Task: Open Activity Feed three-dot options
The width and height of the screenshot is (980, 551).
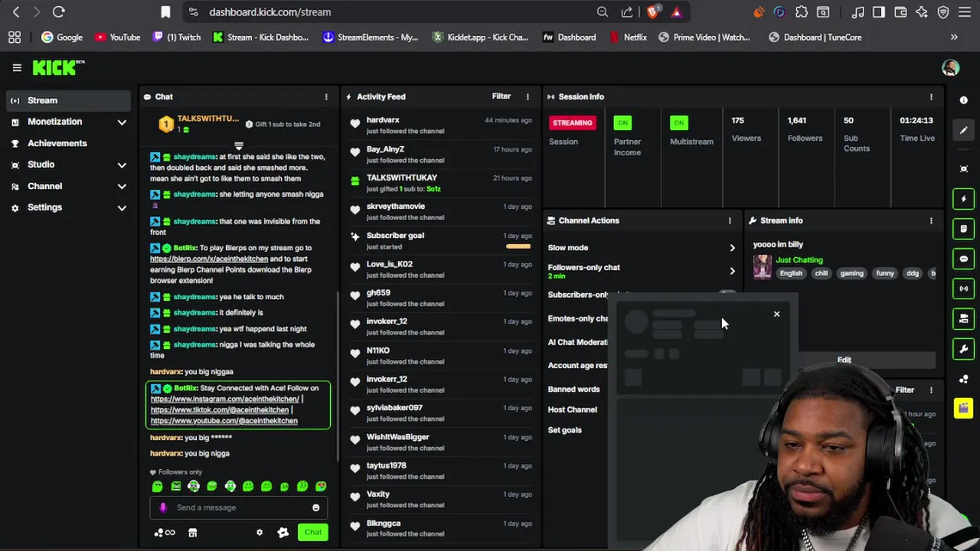Action: [x=527, y=96]
